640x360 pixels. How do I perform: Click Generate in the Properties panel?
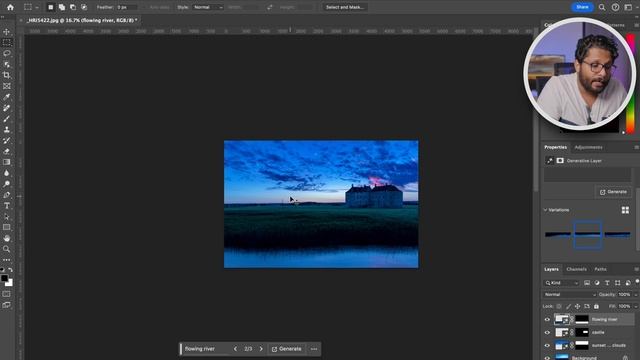(613, 192)
